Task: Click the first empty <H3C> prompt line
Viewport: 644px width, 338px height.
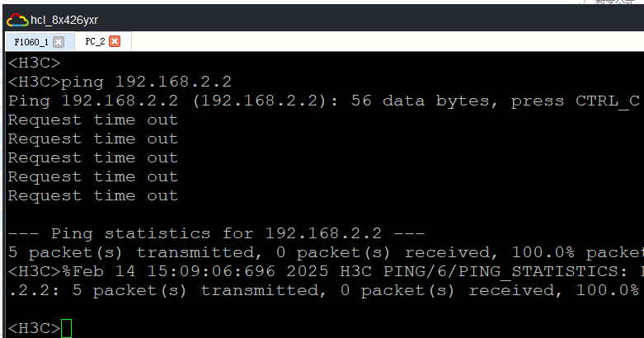Action: (34, 63)
